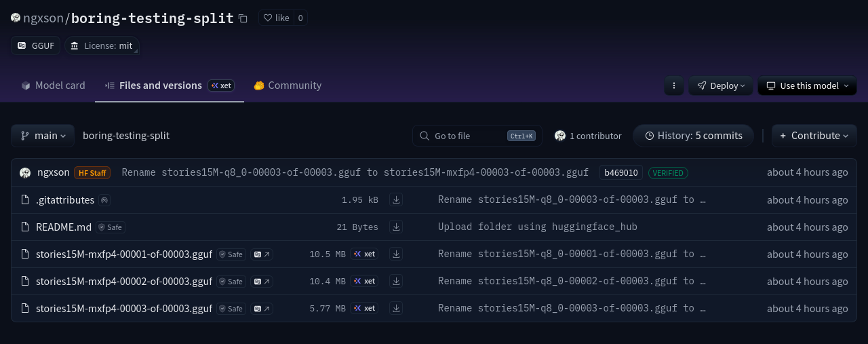This screenshot has width=868, height=344.
Task: View the 1 contributor link
Action: point(588,136)
